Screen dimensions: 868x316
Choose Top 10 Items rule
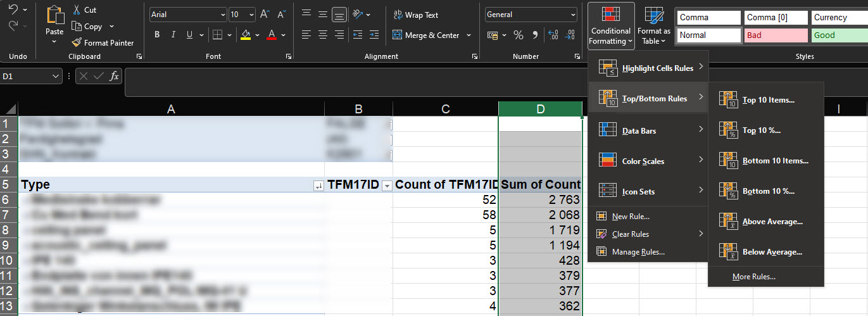765,100
